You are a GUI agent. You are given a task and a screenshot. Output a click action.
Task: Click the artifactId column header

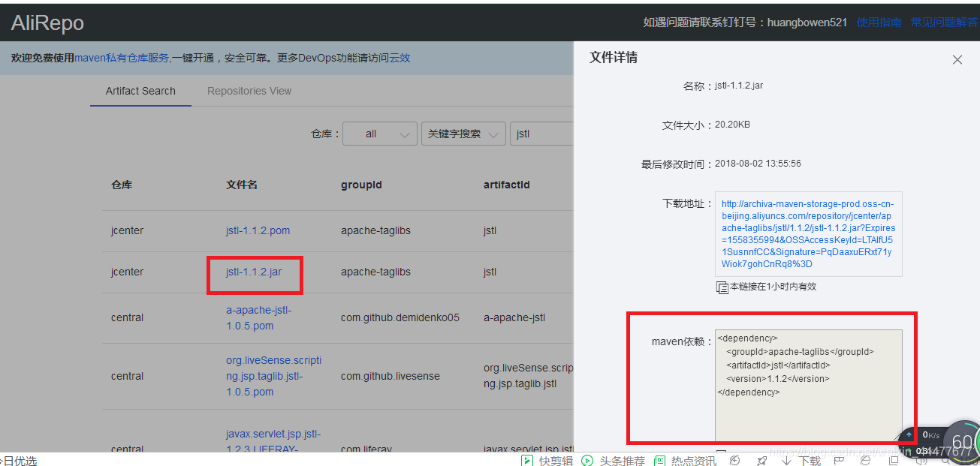[507, 185]
